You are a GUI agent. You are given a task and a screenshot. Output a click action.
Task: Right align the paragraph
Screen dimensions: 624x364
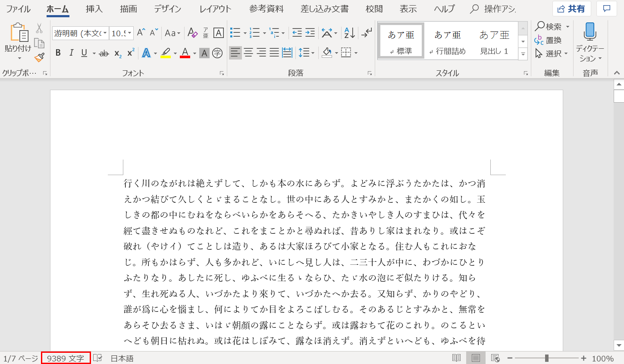tap(261, 53)
